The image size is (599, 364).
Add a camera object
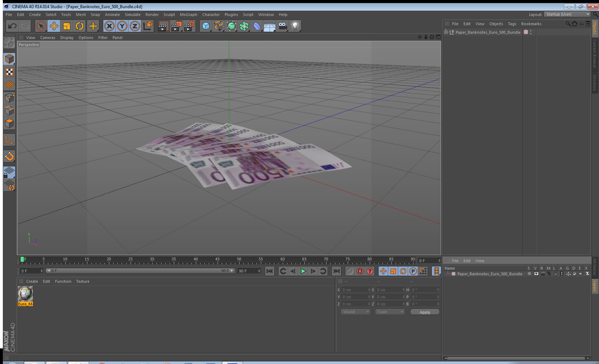tap(282, 26)
